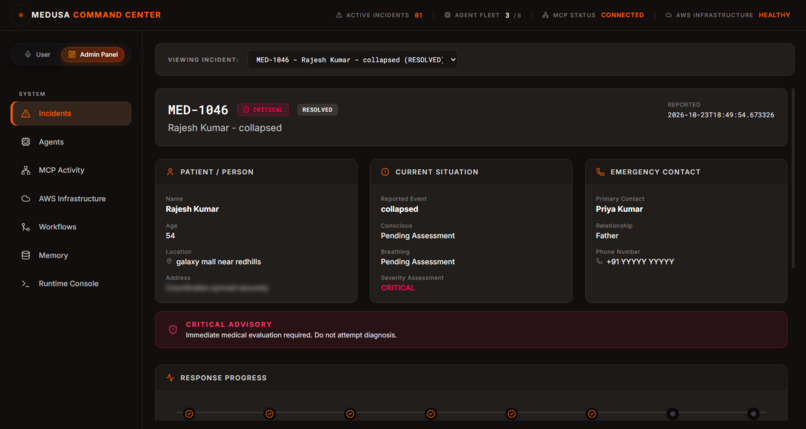The height and width of the screenshot is (429, 806).
Task: Open the Viewing Incident dropdown
Action: (353, 60)
